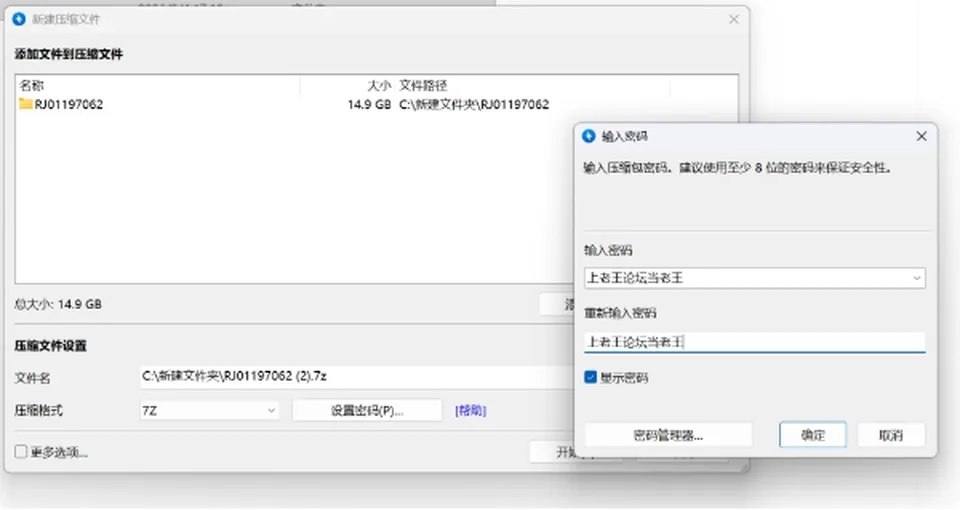
Task: Open the 密码管理器 button
Action: [668, 435]
